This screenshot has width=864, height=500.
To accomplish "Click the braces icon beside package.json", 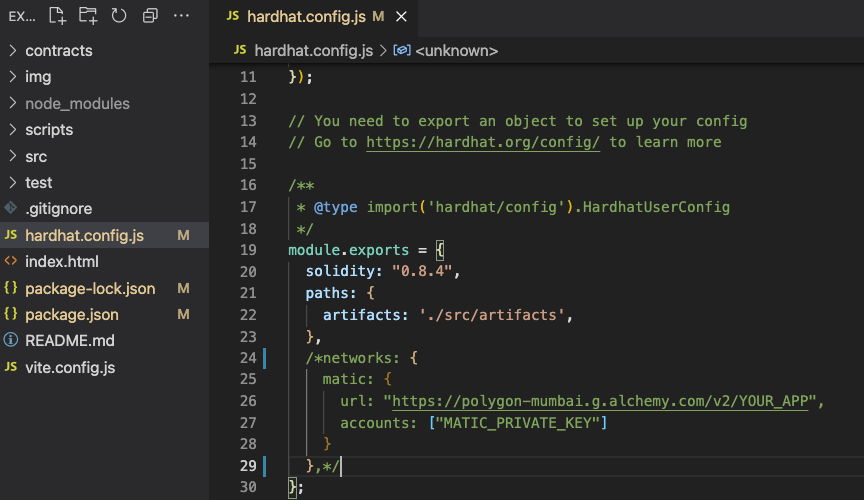I will point(10,314).
